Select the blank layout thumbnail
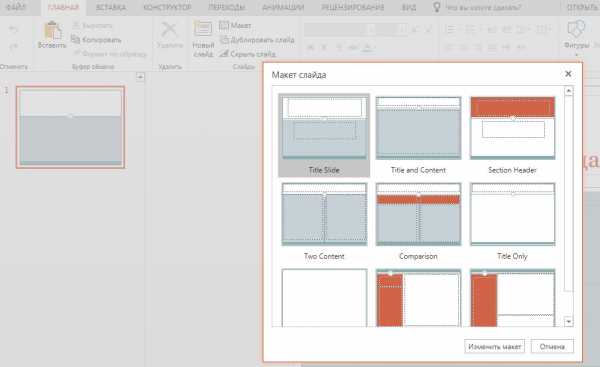The height and width of the screenshot is (367, 600). point(324,298)
